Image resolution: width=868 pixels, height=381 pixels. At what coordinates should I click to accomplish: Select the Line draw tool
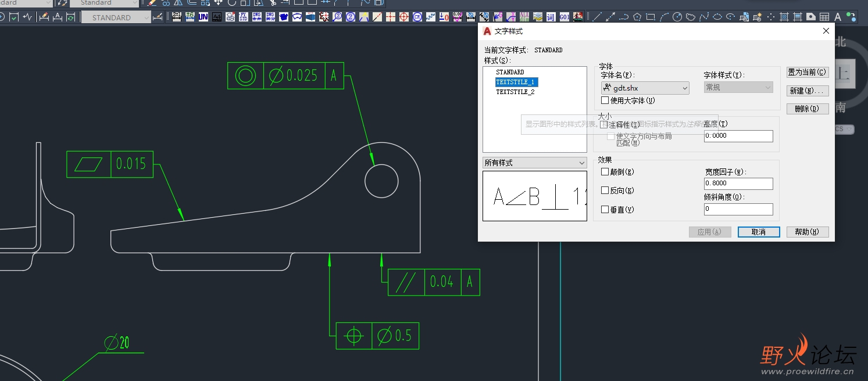(597, 17)
